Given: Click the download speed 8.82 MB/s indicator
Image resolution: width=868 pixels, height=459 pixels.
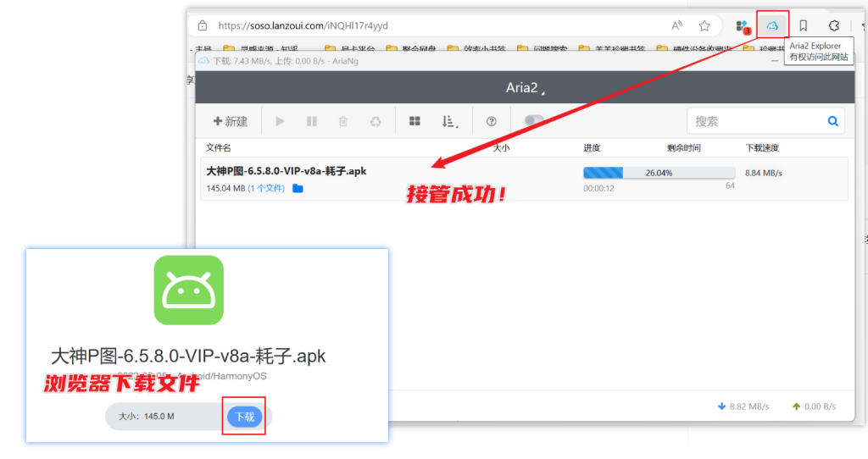Looking at the screenshot, I should coord(743,406).
